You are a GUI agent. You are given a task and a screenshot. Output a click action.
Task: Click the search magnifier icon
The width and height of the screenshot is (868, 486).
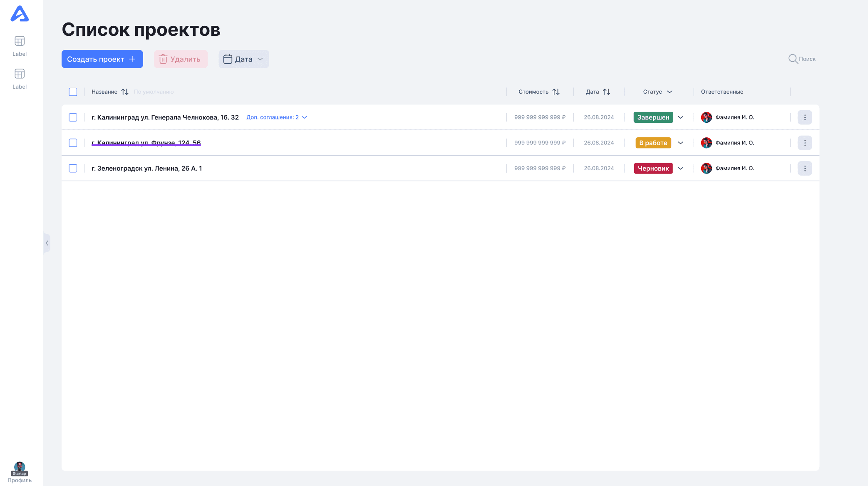pyautogui.click(x=793, y=59)
